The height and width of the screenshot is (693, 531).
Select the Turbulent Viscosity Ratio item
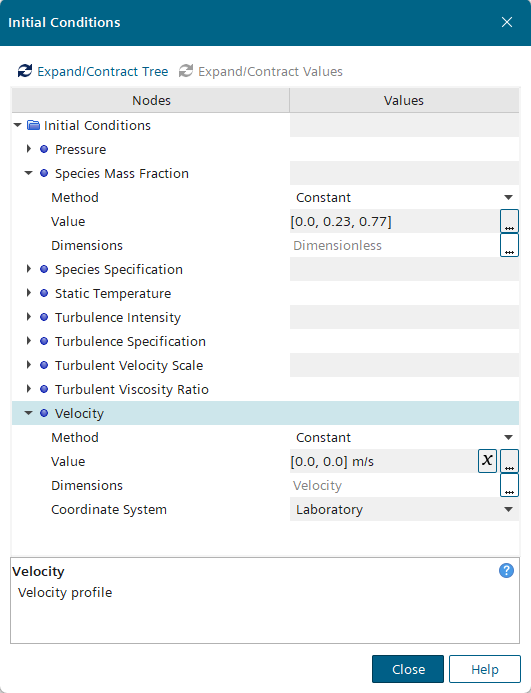[x=131, y=389]
